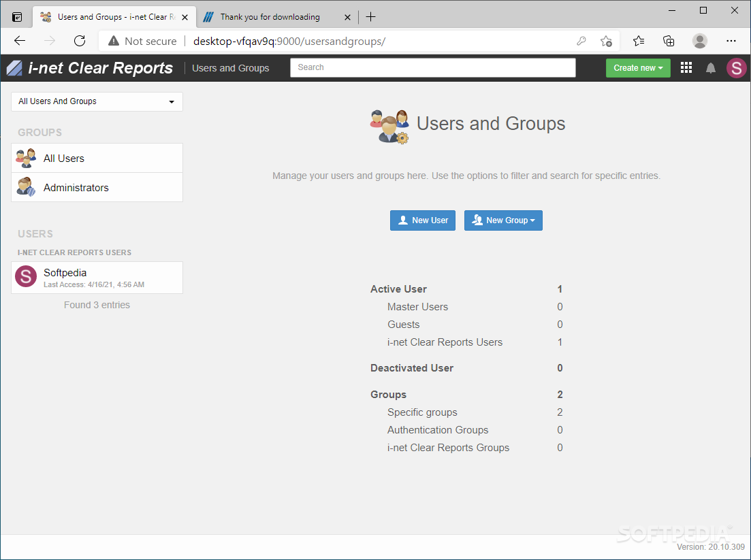Click the Found 3 entries text
Screen dimensions: 751x560
[x=97, y=305]
